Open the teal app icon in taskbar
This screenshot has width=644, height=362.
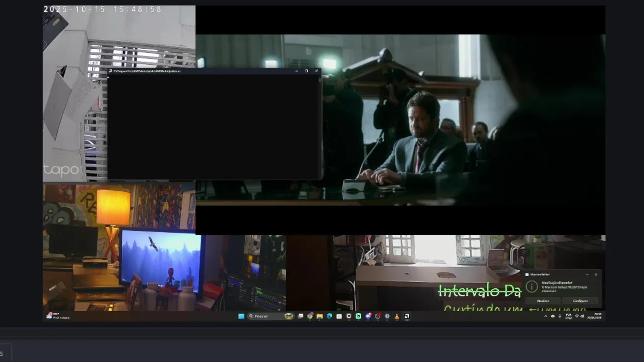point(358,316)
